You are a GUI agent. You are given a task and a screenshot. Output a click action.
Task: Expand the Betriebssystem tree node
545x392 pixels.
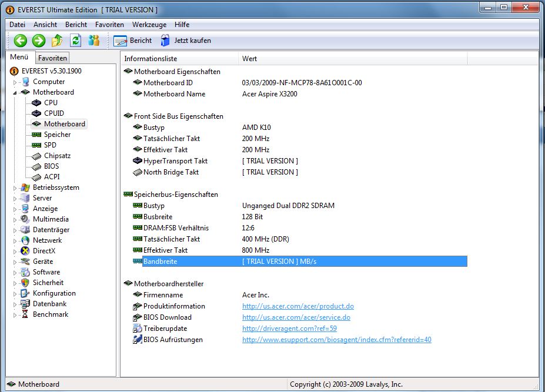tap(15, 188)
